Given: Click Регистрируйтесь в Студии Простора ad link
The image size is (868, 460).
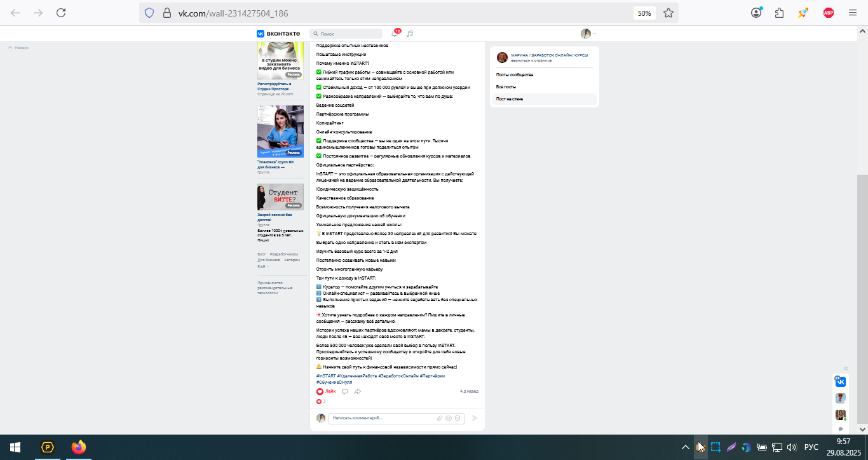Looking at the screenshot, I should 275,86.
